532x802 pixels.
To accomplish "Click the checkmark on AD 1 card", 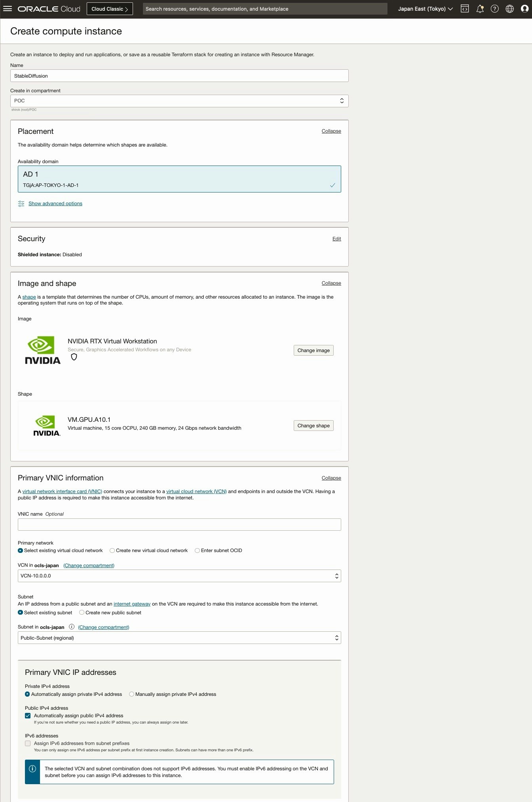I will click(x=332, y=185).
